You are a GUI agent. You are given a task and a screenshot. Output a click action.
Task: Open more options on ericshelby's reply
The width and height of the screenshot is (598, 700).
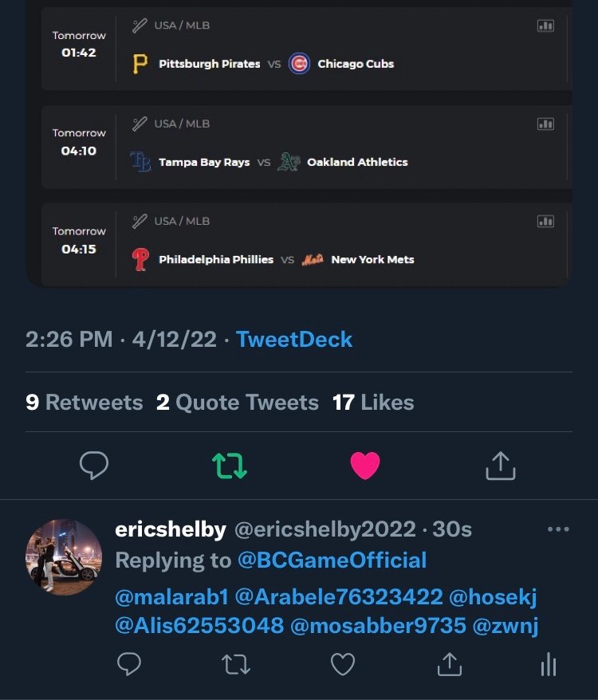(558, 529)
